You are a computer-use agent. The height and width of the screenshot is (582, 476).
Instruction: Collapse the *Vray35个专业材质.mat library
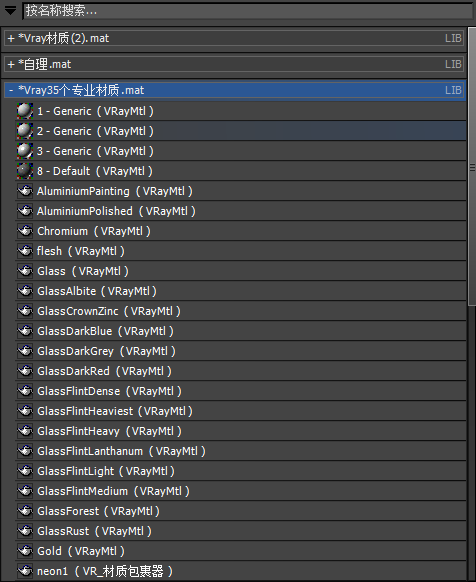[x=11, y=90]
